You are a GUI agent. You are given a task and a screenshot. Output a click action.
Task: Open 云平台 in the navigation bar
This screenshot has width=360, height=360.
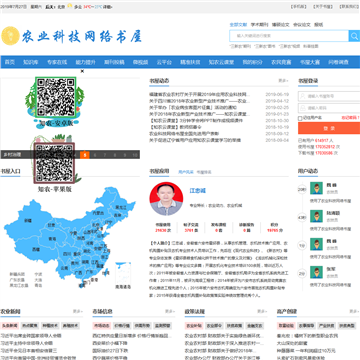(164, 62)
